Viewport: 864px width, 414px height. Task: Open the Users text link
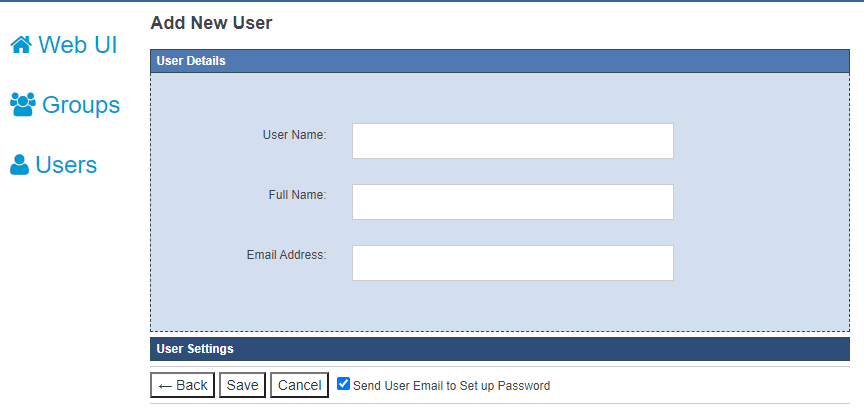click(x=66, y=165)
